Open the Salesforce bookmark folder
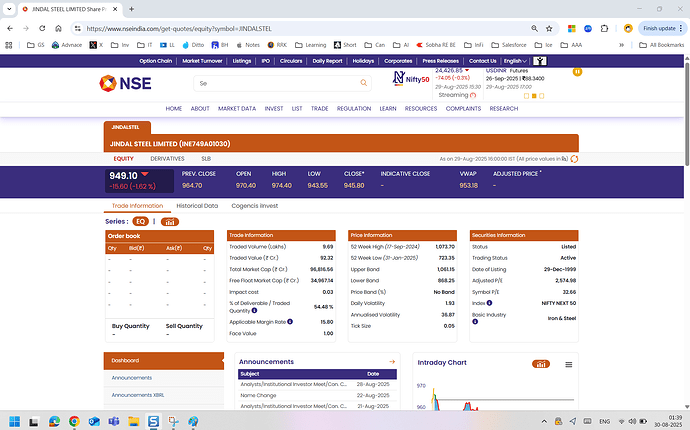The image size is (690, 430). point(509,45)
